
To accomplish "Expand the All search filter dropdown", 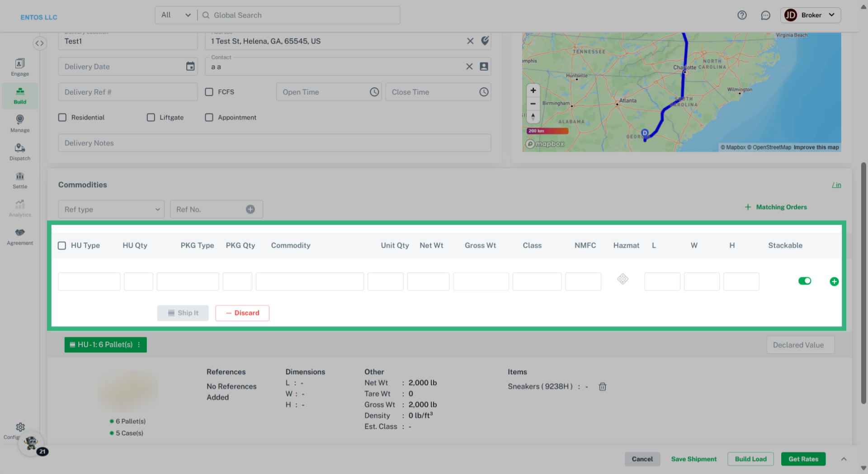I will pyautogui.click(x=176, y=15).
